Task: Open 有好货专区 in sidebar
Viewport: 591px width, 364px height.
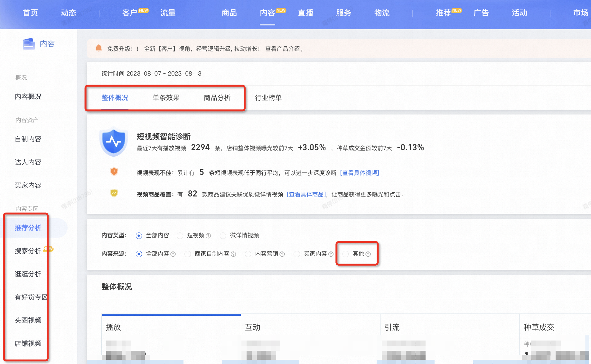Action: (x=31, y=297)
